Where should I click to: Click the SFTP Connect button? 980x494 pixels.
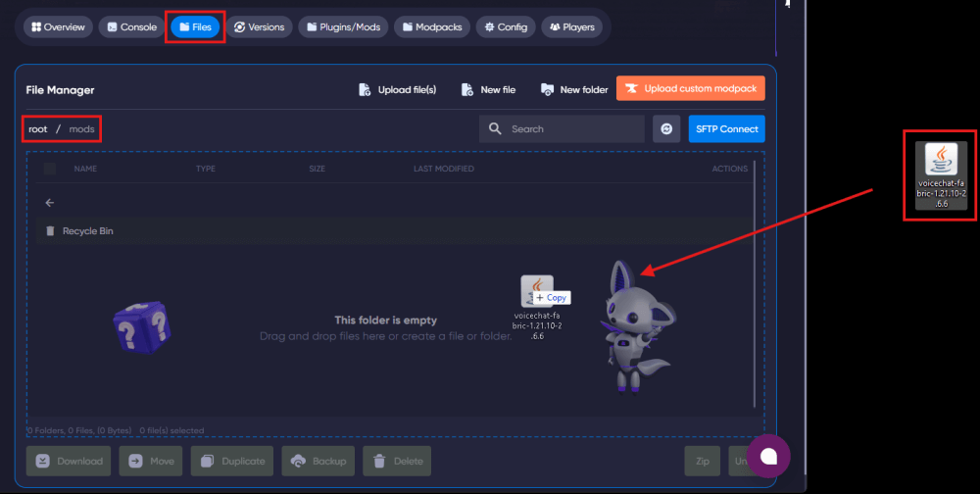point(726,129)
